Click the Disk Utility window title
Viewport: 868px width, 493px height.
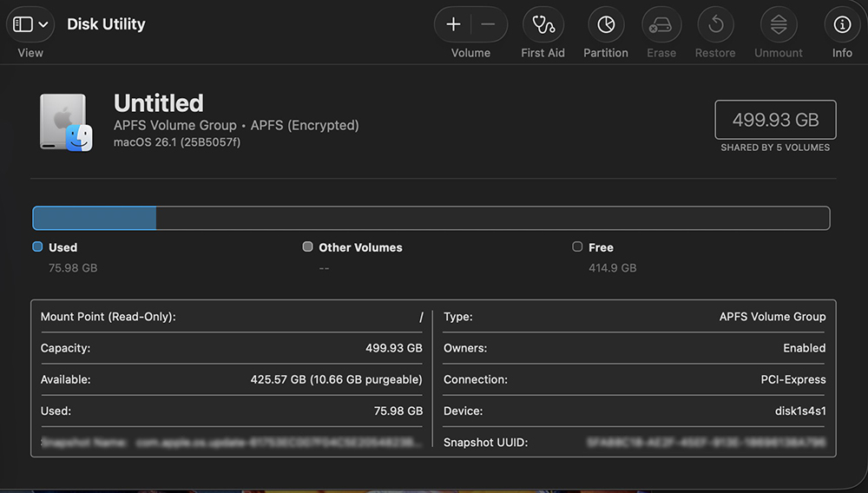pos(106,24)
